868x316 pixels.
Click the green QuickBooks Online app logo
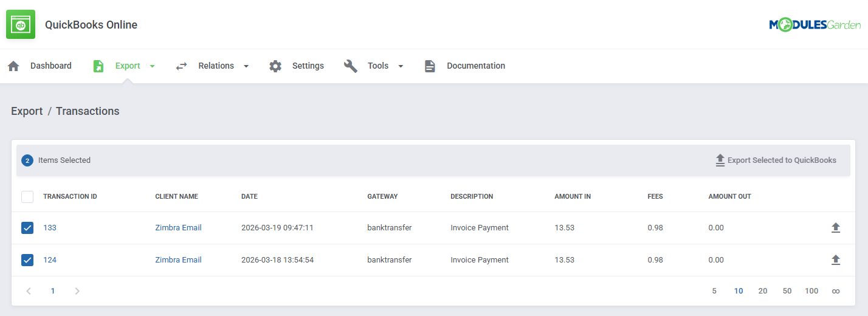(x=21, y=24)
